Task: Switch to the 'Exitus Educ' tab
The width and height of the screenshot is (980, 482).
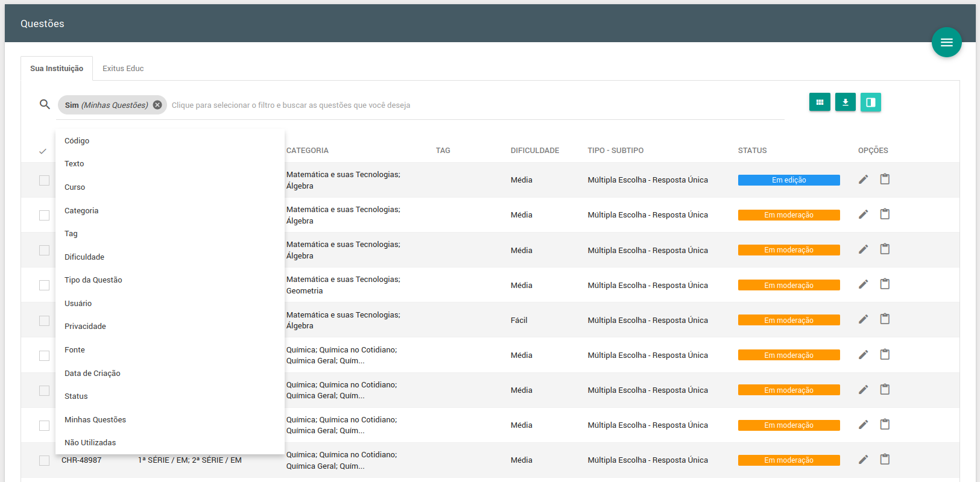Action: 123,68
